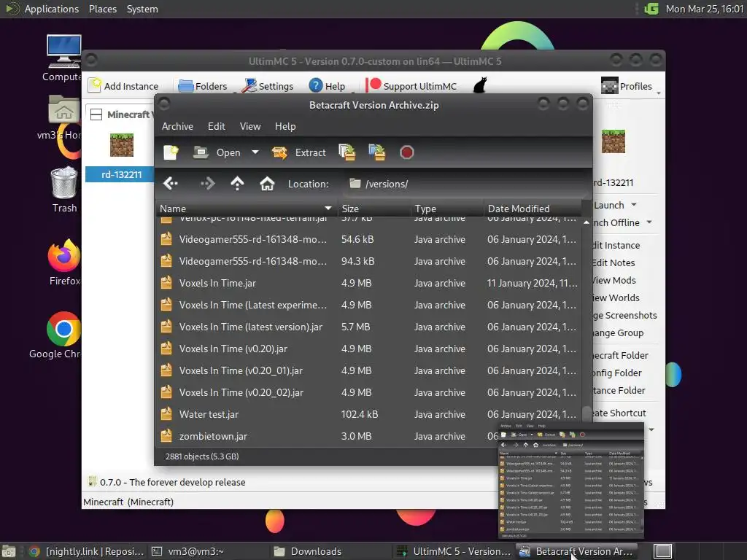The height and width of the screenshot is (560, 747).
Task: Open the Help menu in archive manager
Action: click(285, 126)
